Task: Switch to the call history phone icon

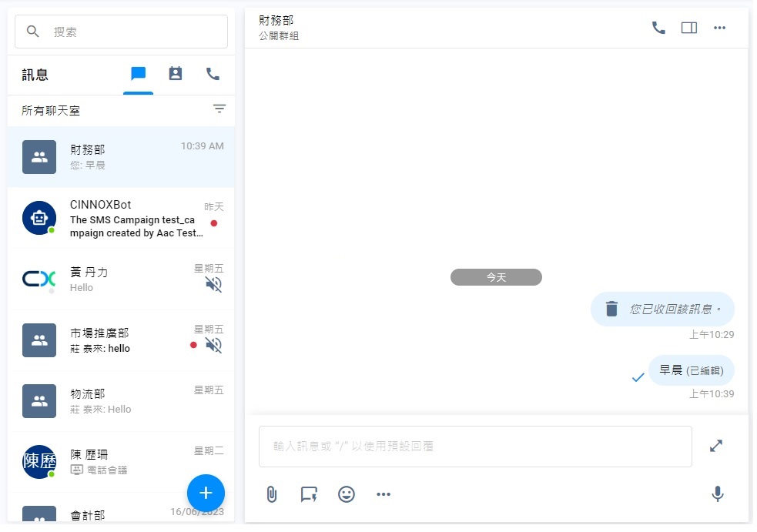Action: coord(213,74)
